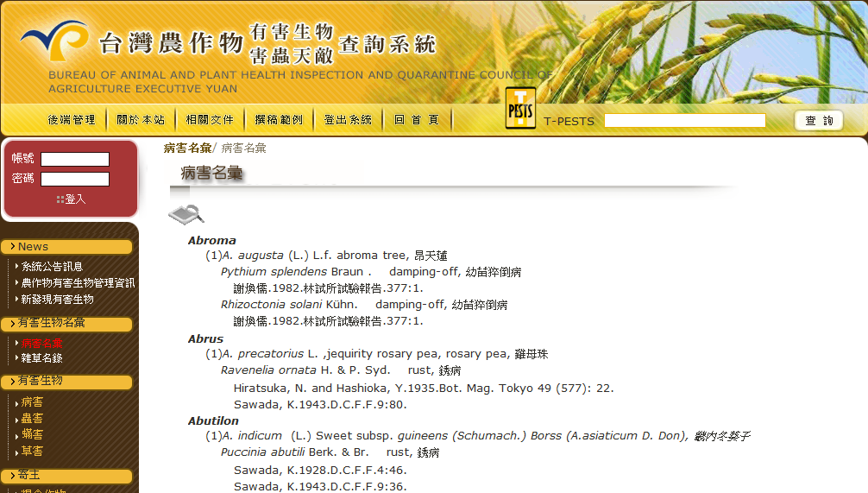868x493 pixels.
Task: Open the 後端管理 menu item
Action: 72,120
